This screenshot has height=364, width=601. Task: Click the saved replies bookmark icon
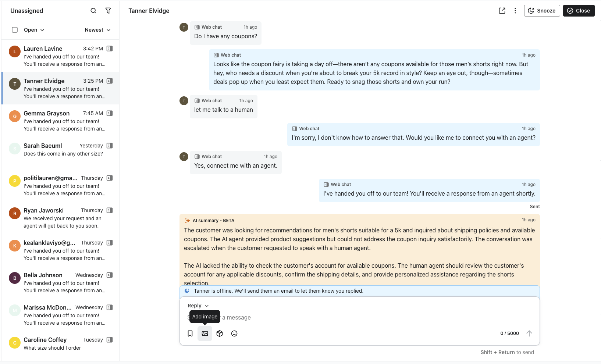click(x=190, y=333)
